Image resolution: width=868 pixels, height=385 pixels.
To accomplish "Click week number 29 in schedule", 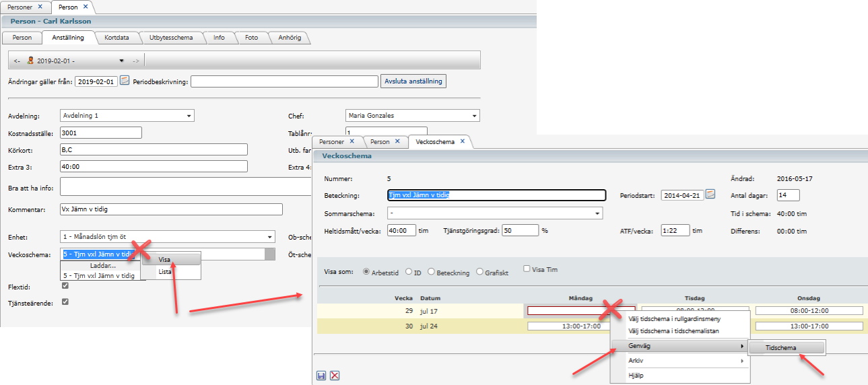I will pyautogui.click(x=407, y=310).
